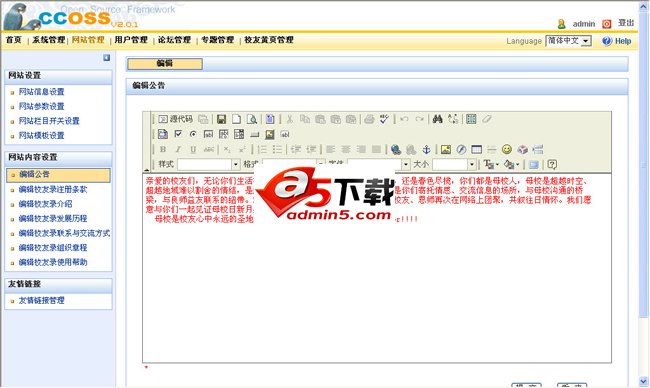This screenshot has width=650, height=388.
Task: Open the 论坛管理 menu
Action: (174, 40)
